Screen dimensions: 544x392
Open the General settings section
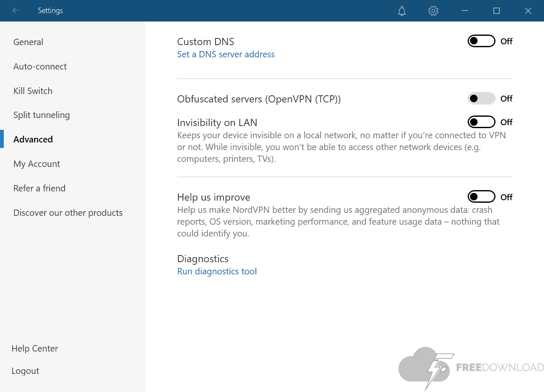pyautogui.click(x=28, y=42)
